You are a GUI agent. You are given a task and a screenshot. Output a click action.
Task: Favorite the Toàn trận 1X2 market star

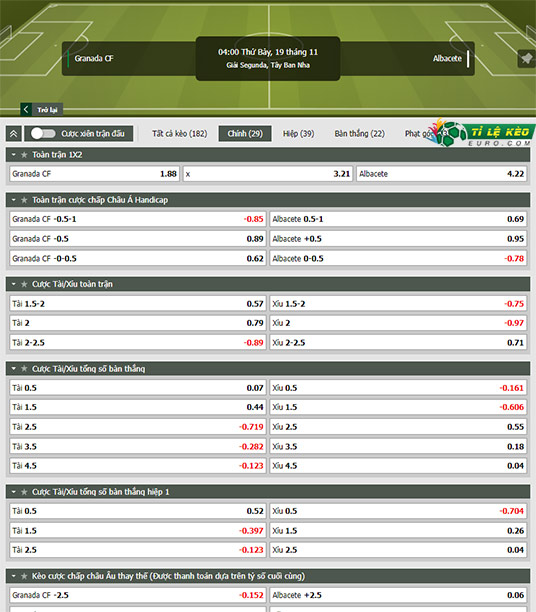coord(24,155)
